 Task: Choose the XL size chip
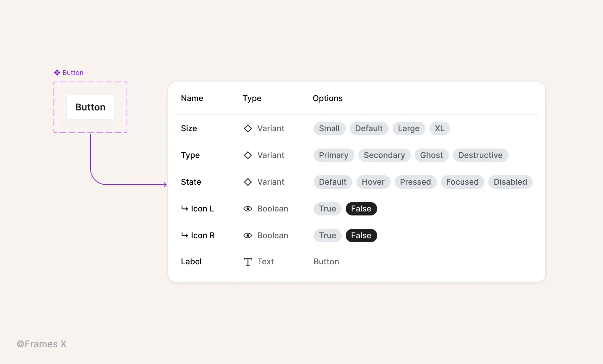click(x=440, y=128)
